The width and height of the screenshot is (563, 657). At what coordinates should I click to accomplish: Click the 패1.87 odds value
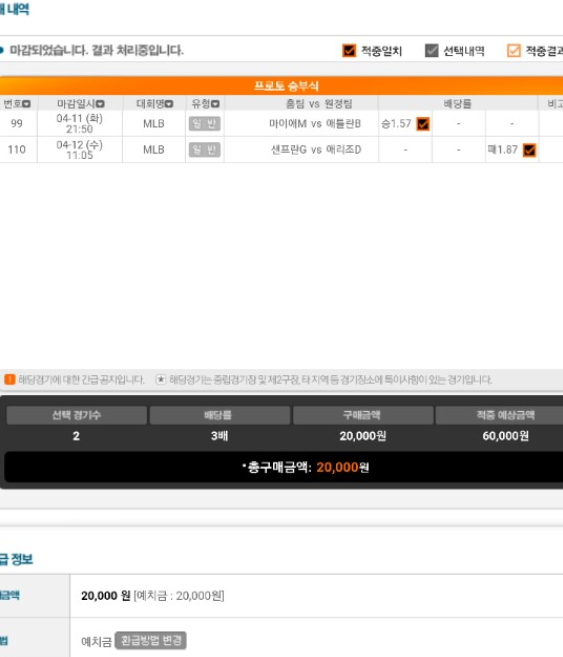(x=503, y=150)
